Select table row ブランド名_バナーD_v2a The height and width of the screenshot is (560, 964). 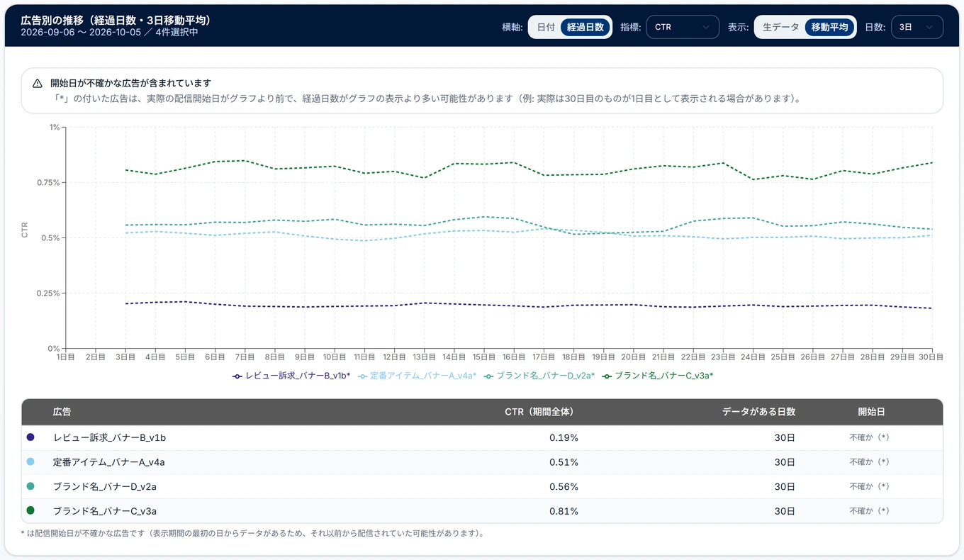coord(482,486)
